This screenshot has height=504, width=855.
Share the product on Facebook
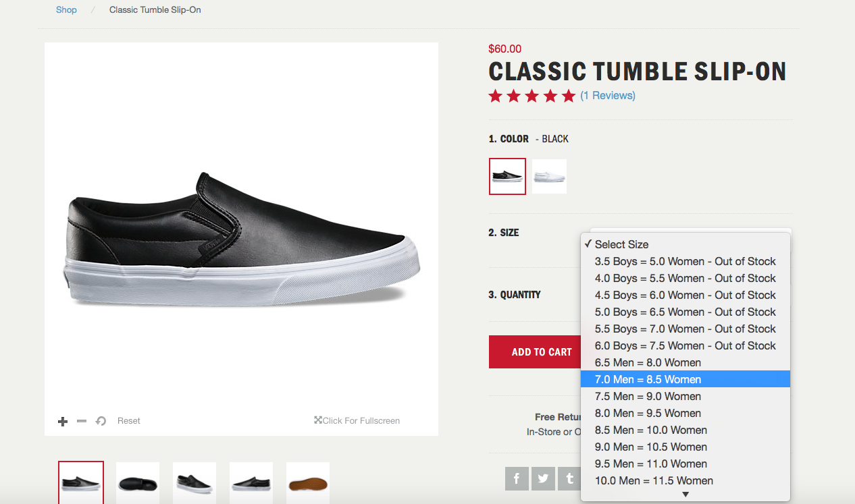(x=517, y=478)
